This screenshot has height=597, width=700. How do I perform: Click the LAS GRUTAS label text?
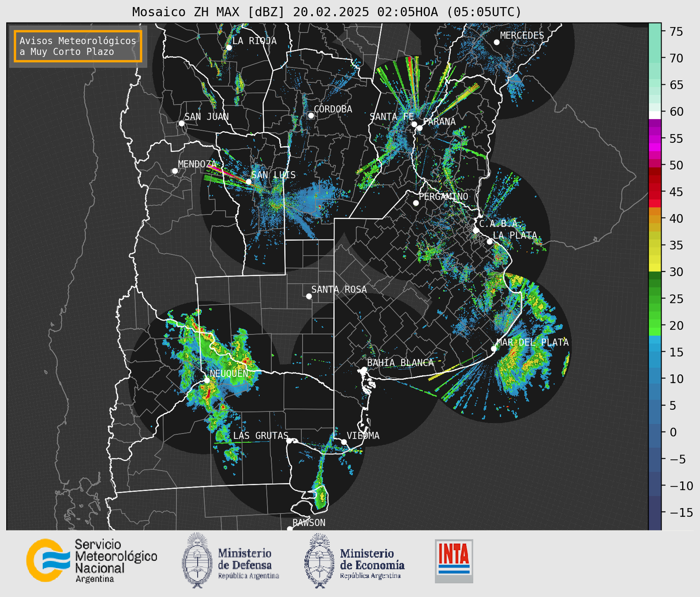click(x=261, y=436)
